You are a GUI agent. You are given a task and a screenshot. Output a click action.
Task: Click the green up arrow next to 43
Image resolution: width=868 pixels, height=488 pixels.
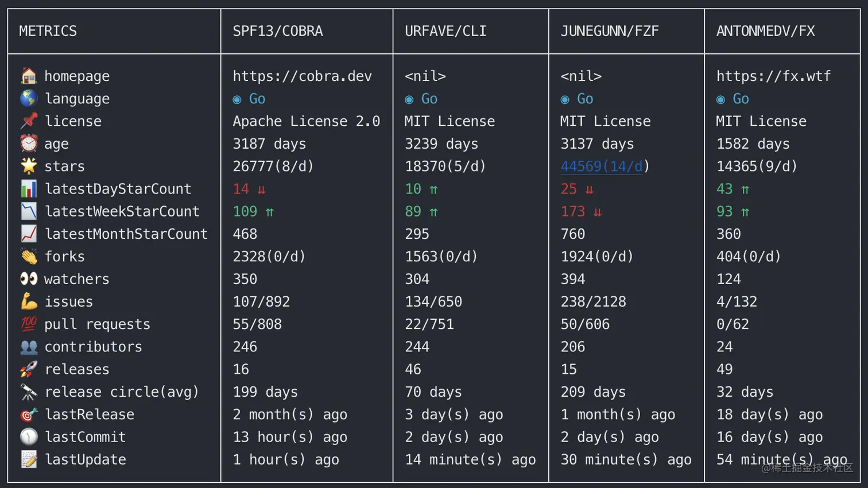coord(745,189)
